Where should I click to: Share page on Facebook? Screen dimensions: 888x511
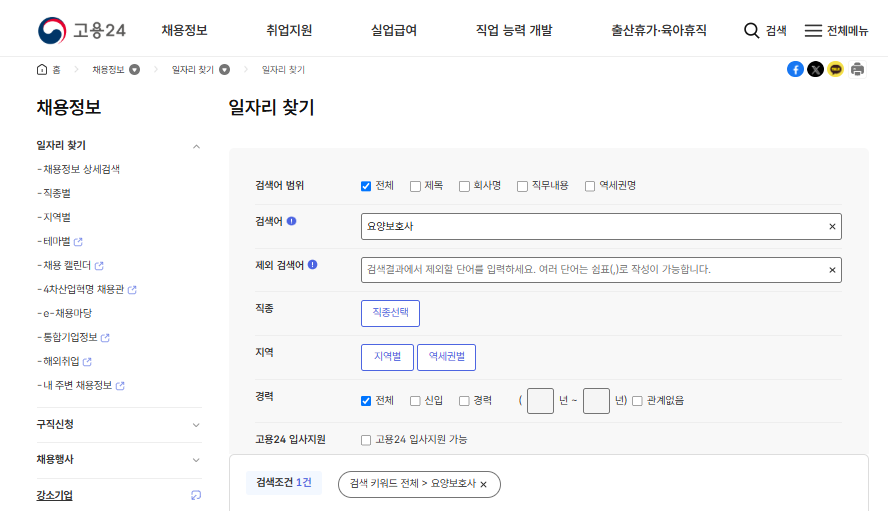(x=795, y=69)
